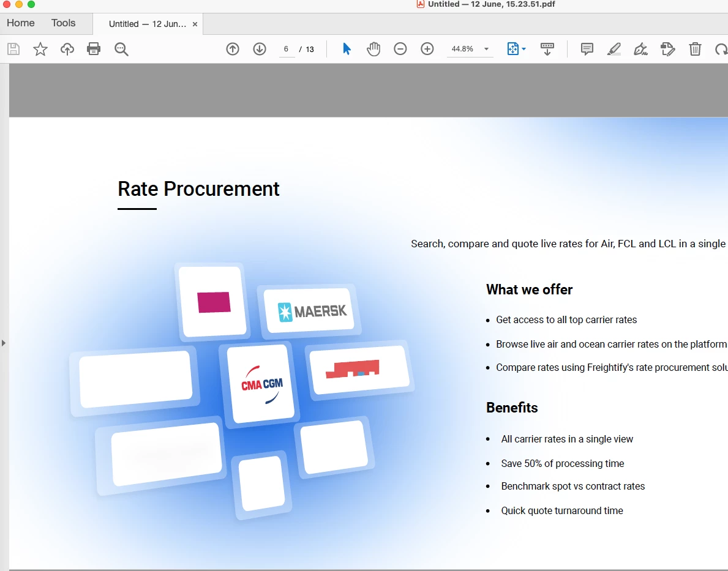
Task: Close the Untitled document tab
Action: (195, 24)
